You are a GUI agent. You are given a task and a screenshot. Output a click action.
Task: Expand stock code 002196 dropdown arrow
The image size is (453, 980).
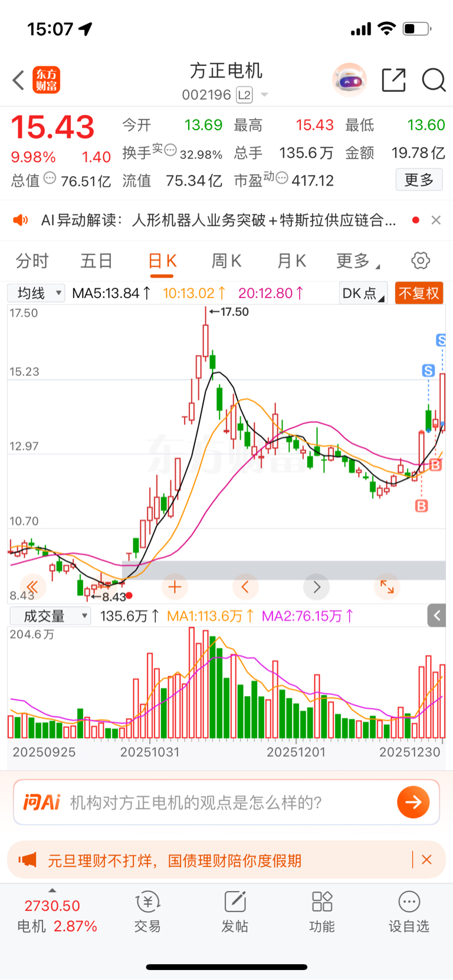(x=264, y=95)
